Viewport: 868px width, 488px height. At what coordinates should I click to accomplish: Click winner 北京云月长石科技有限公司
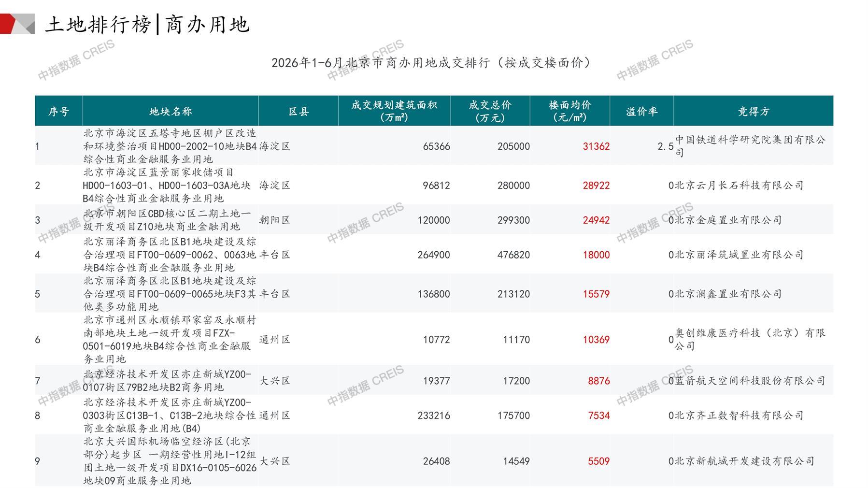739,186
